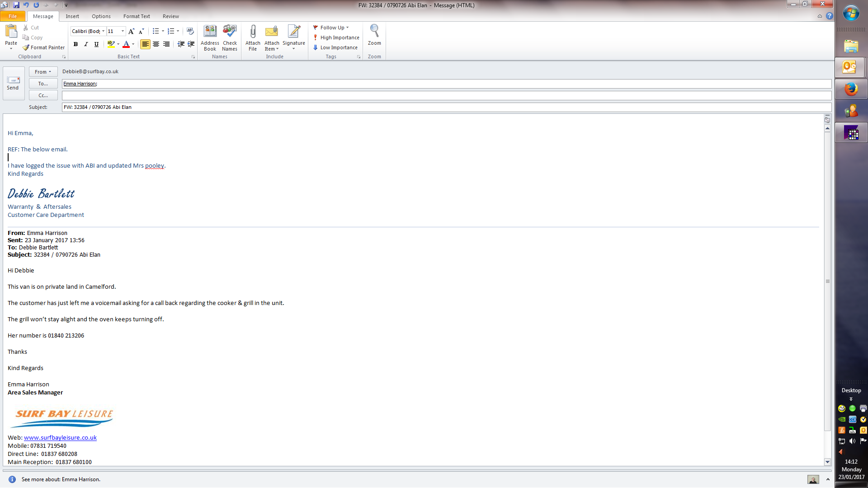Click the To... recipients button
Image resolution: width=868 pixels, height=488 pixels.
tap(43, 84)
